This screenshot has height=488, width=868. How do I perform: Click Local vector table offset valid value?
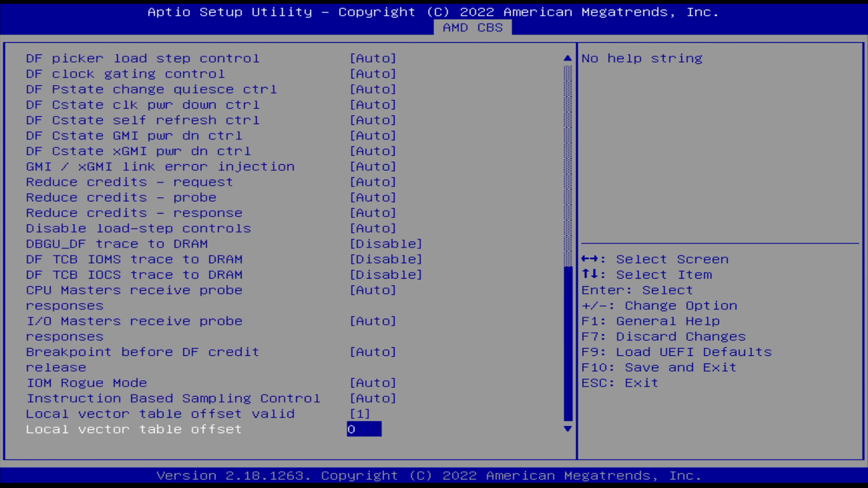click(360, 414)
